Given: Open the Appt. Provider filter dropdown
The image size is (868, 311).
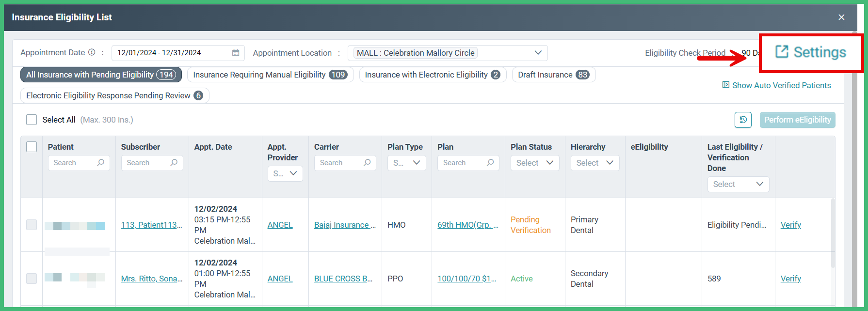Looking at the screenshot, I should click(x=285, y=173).
